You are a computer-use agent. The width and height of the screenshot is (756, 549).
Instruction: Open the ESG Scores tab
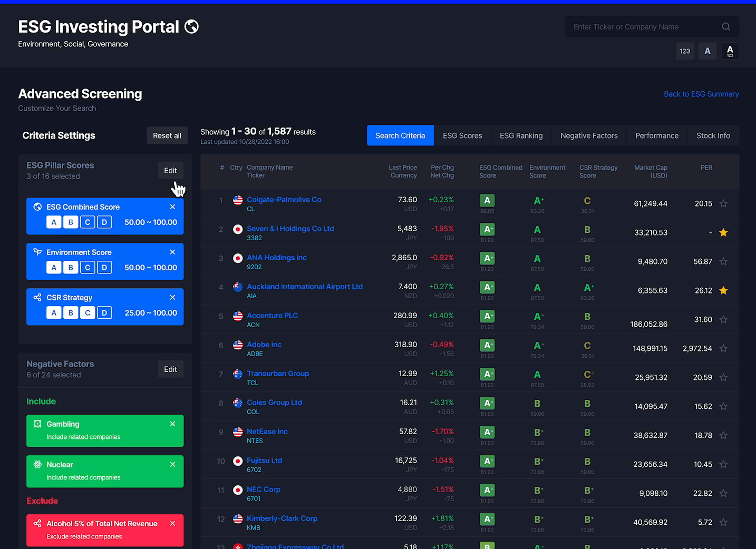pyautogui.click(x=462, y=135)
